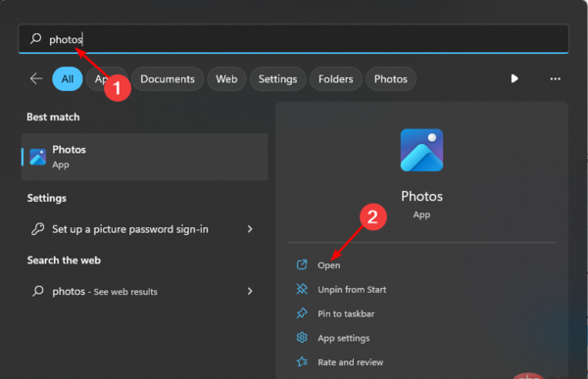Select the Settings filter tab

(278, 78)
